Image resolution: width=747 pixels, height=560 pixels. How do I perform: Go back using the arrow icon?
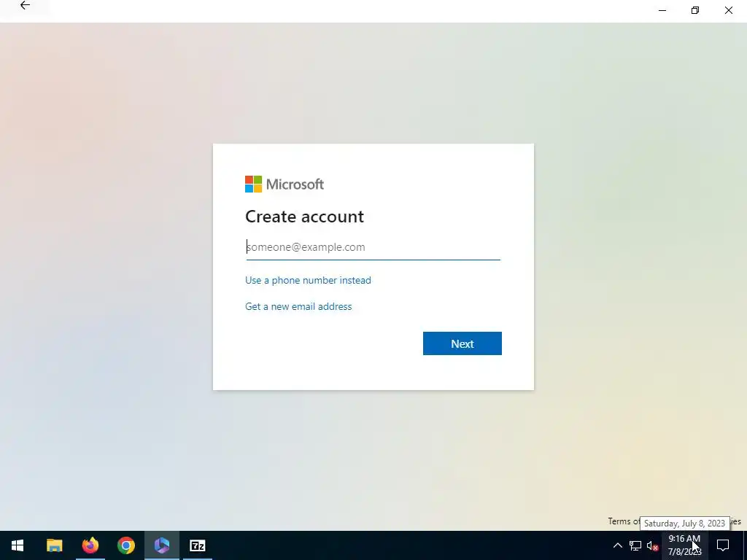pyautogui.click(x=25, y=6)
